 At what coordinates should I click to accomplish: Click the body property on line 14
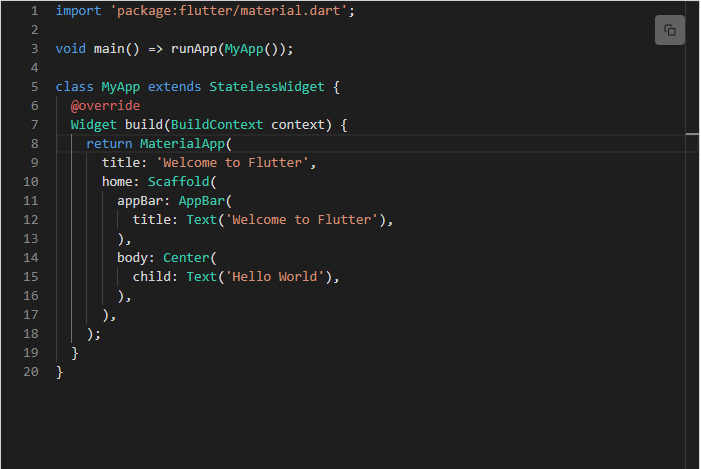pyautogui.click(x=132, y=258)
